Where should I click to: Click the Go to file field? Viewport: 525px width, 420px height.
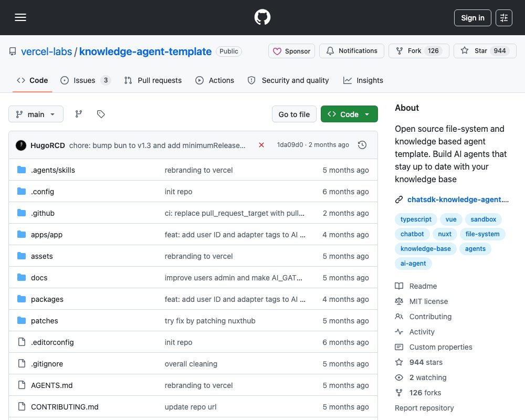point(294,114)
